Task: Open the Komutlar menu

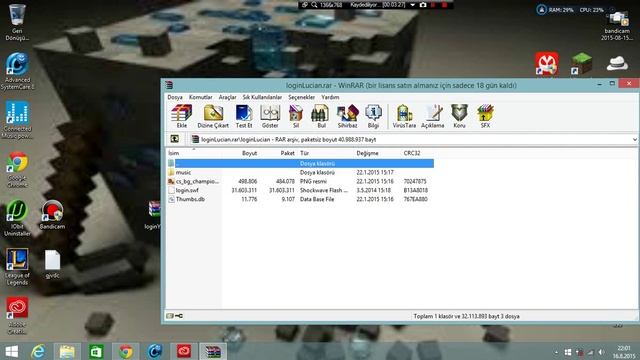Action: [x=200, y=97]
